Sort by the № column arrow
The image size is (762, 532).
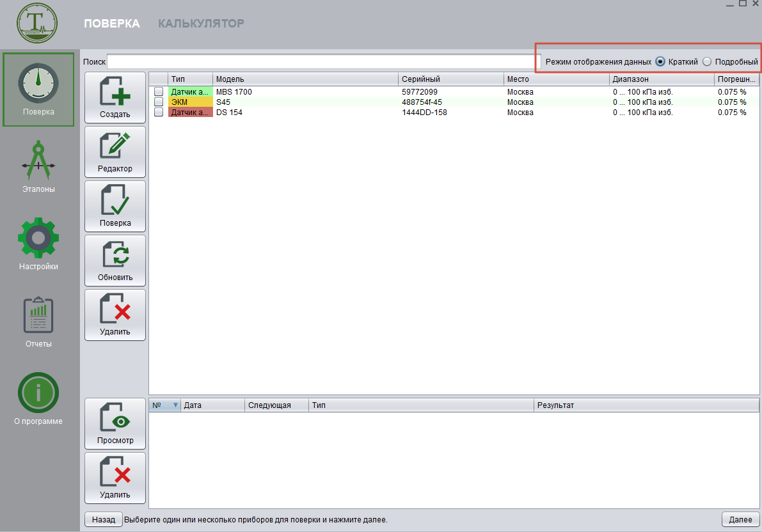coord(175,405)
